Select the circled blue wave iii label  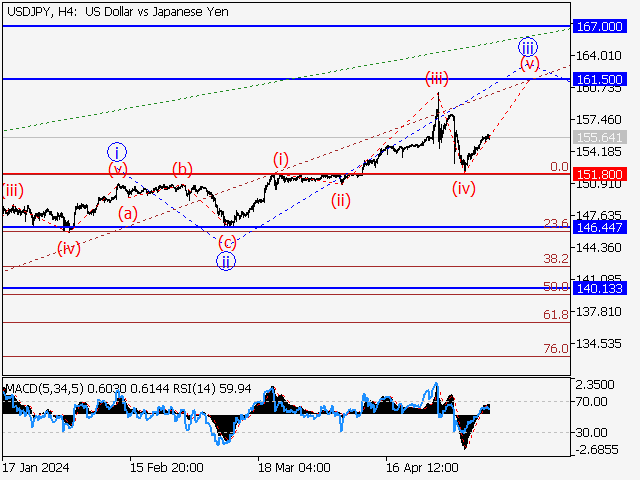tap(528, 47)
